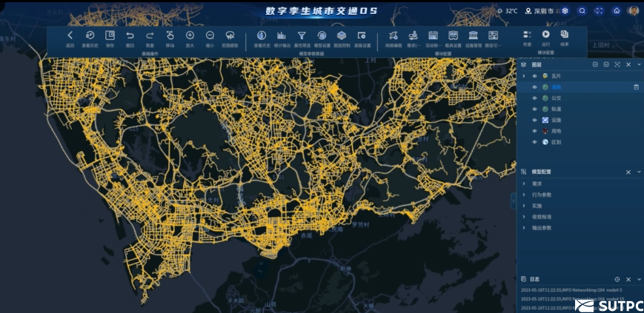Select the 用地 layer name
Screen dimensions: 644x313
(556, 131)
